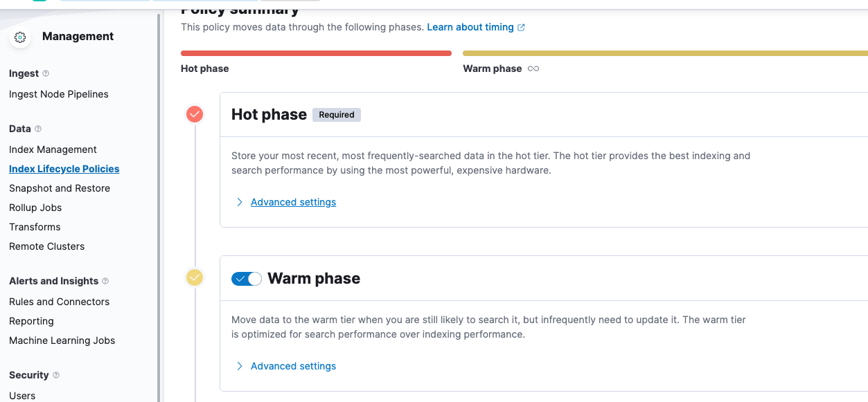
Task: Click the help icon next to Alerts and Insights
Action: coord(105,281)
